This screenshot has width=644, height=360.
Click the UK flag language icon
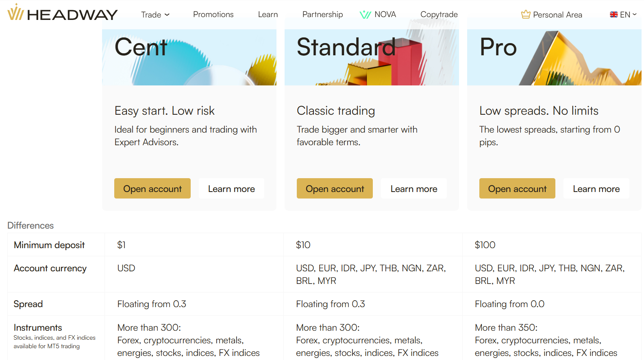(x=614, y=15)
